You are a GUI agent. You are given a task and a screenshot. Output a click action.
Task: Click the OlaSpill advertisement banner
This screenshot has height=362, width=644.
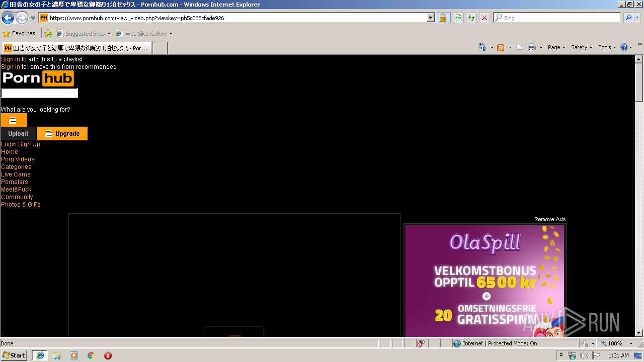[x=485, y=281]
